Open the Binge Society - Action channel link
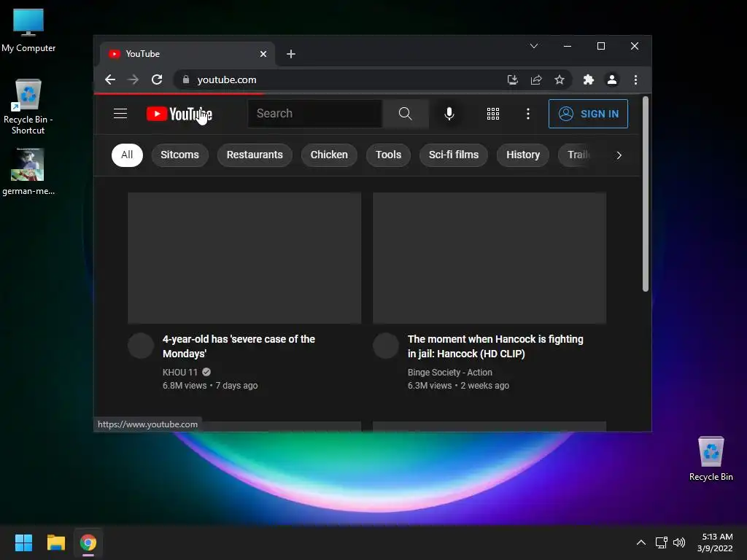The image size is (747, 560). click(449, 373)
